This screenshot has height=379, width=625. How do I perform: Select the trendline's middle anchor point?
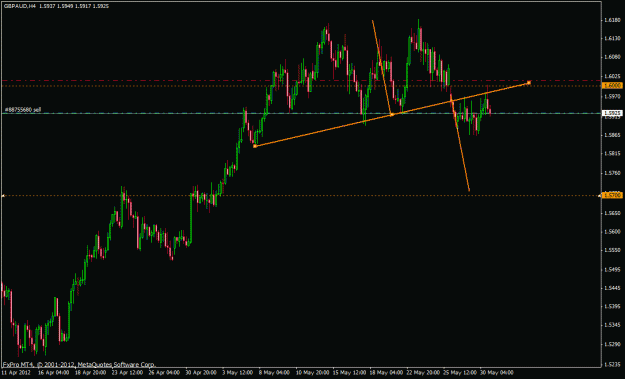tap(391, 114)
